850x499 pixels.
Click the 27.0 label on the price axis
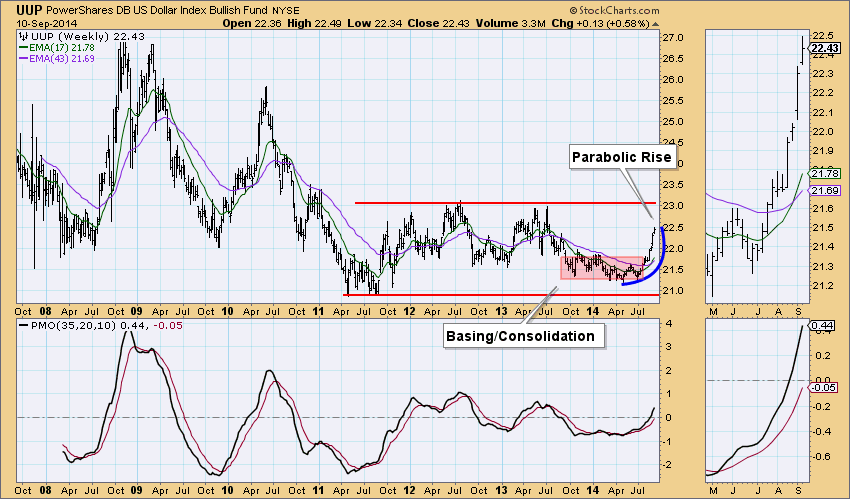click(672, 38)
